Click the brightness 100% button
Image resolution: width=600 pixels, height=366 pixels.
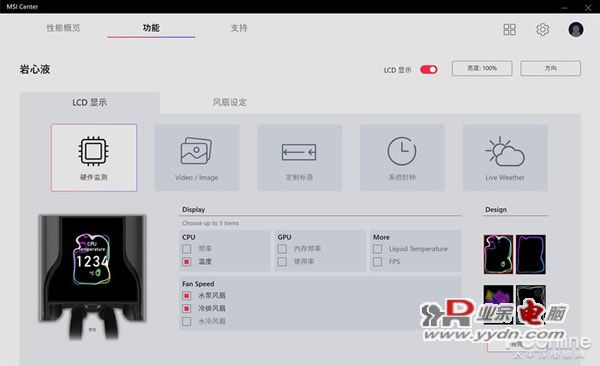click(482, 69)
